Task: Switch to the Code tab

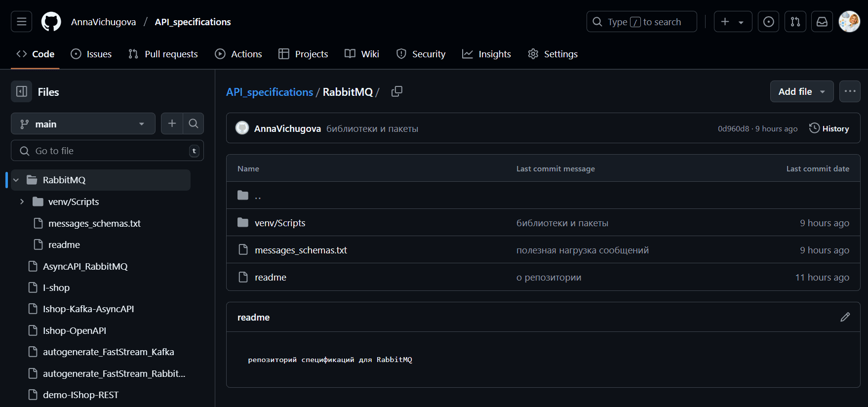Action: click(36, 54)
